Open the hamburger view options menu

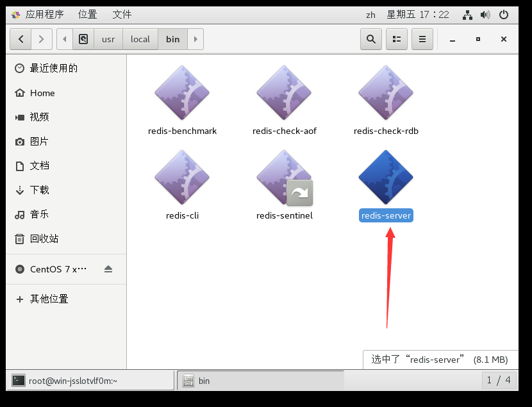point(422,39)
